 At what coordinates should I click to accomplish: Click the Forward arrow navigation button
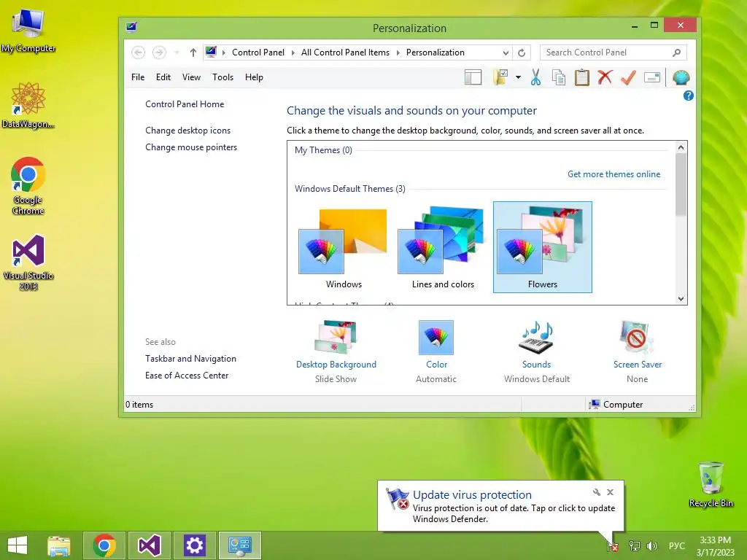pyautogui.click(x=159, y=52)
